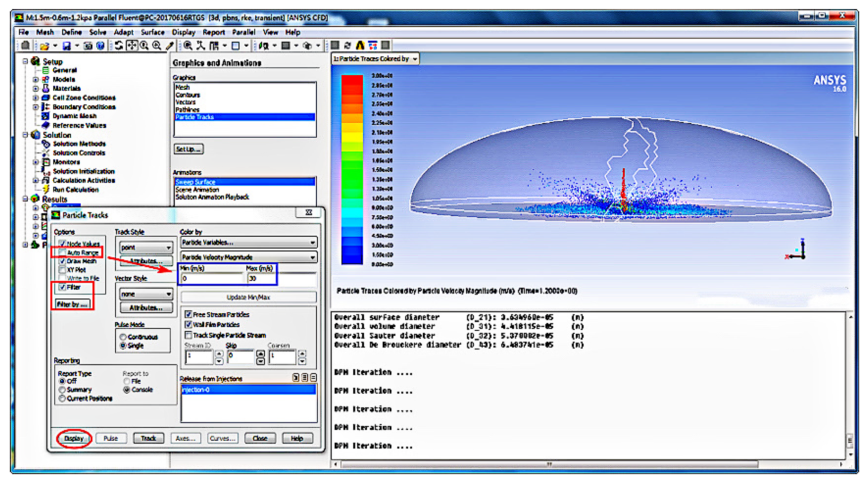The width and height of the screenshot is (868, 484).
Task: Toggle the Node Values checkbox
Action: tap(62, 243)
